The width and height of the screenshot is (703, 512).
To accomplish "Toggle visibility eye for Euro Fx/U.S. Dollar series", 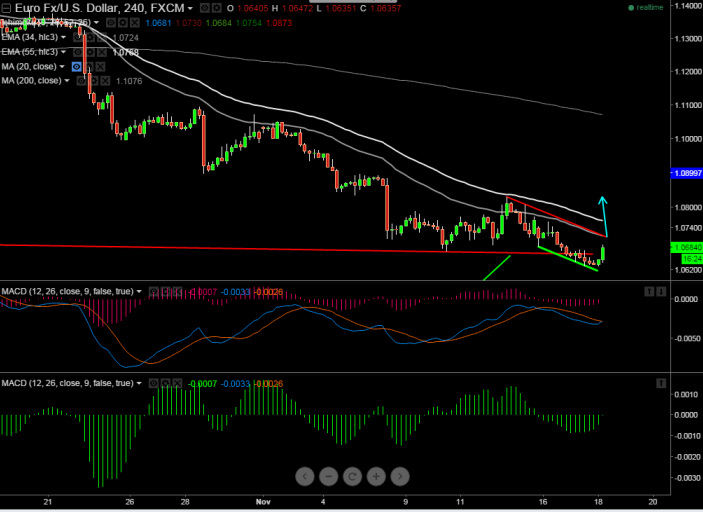I will pyautogui.click(x=204, y=8).
